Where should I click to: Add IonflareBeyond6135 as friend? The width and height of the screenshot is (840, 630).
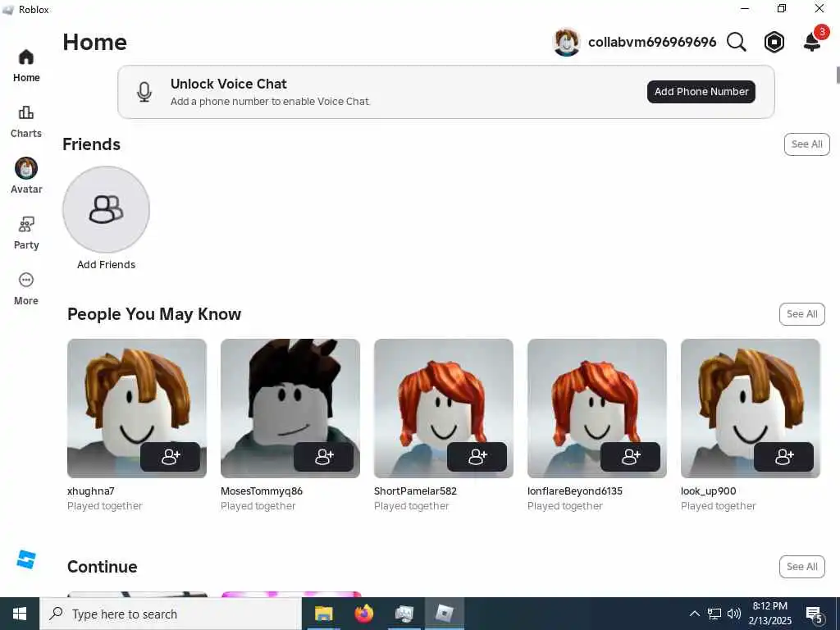(x=630, y=456)
